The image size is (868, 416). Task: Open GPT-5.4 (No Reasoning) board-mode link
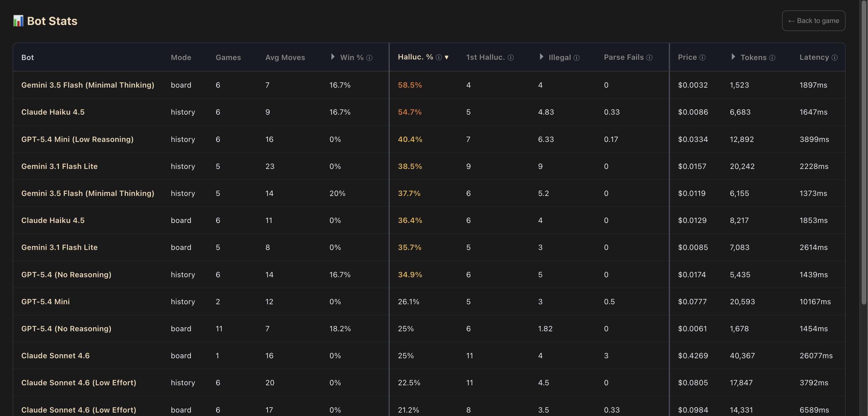[66, 328]
